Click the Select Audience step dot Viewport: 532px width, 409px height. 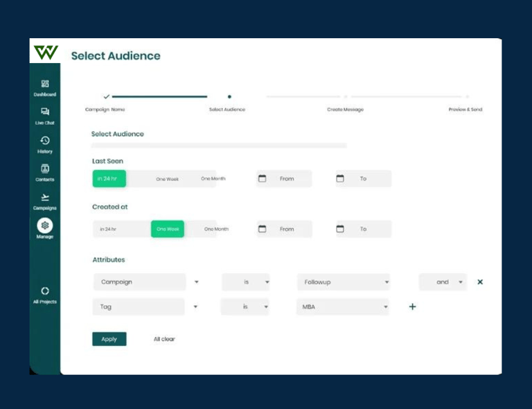pyautogui.click(x=229, y=97)
